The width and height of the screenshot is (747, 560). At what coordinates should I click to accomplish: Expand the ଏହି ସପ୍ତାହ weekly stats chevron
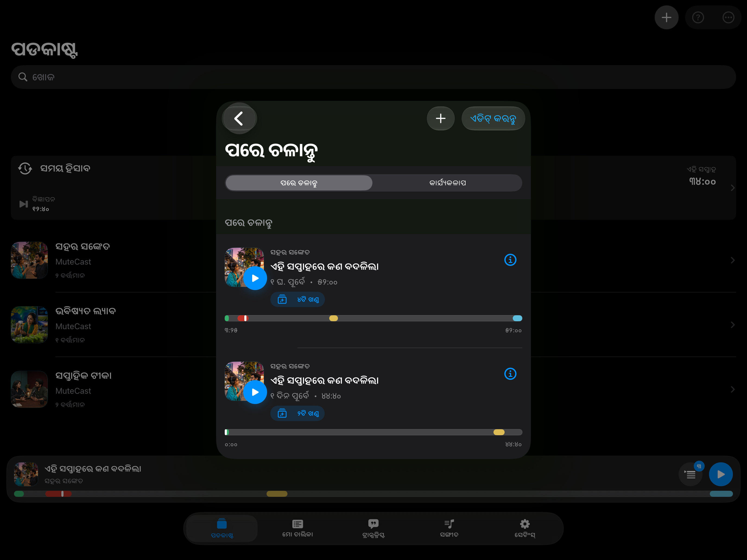tap(733, 188)
